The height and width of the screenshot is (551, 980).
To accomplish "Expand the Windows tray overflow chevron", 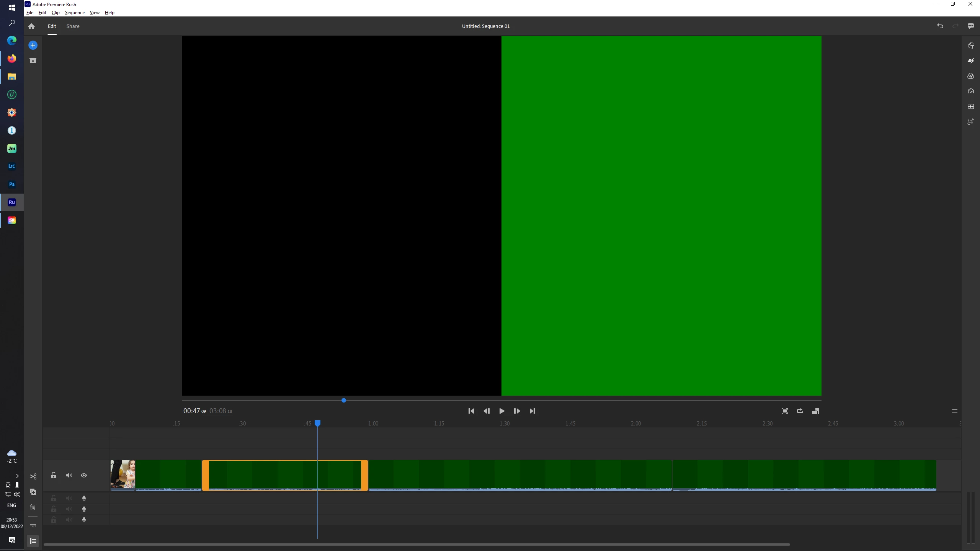I will click(x=17, y=476).
